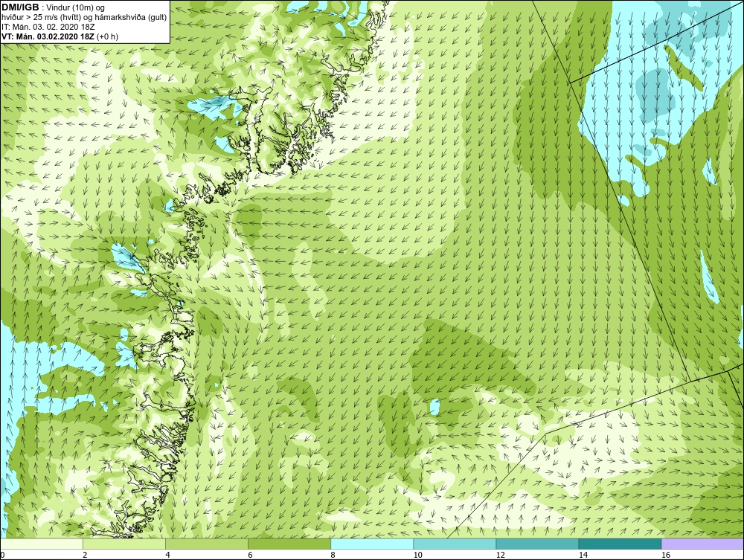Click the dark teal 14–16 legend swatch
Image resolution: width=744 pixels, height=560 pixels.
(x=620, y=544)
